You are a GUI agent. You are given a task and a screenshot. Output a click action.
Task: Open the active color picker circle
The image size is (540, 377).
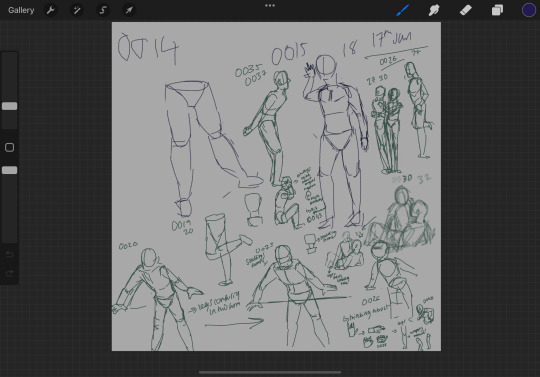529,10
